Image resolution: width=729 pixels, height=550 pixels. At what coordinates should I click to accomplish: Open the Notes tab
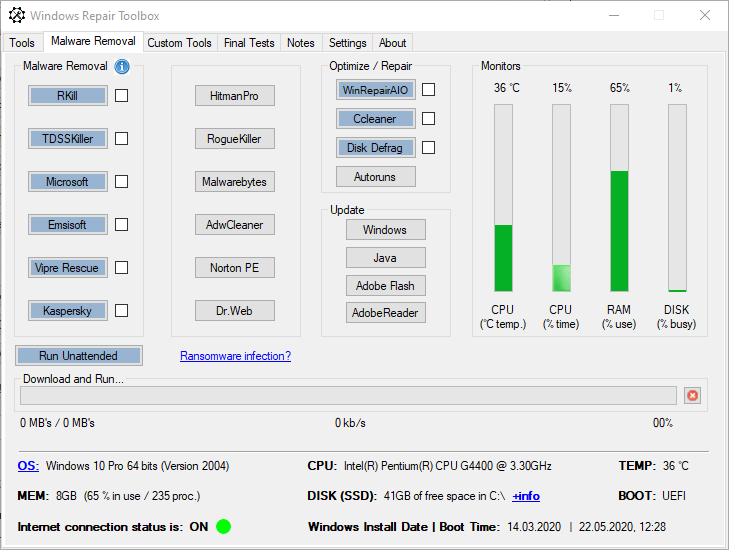click(x=301, y=43)
